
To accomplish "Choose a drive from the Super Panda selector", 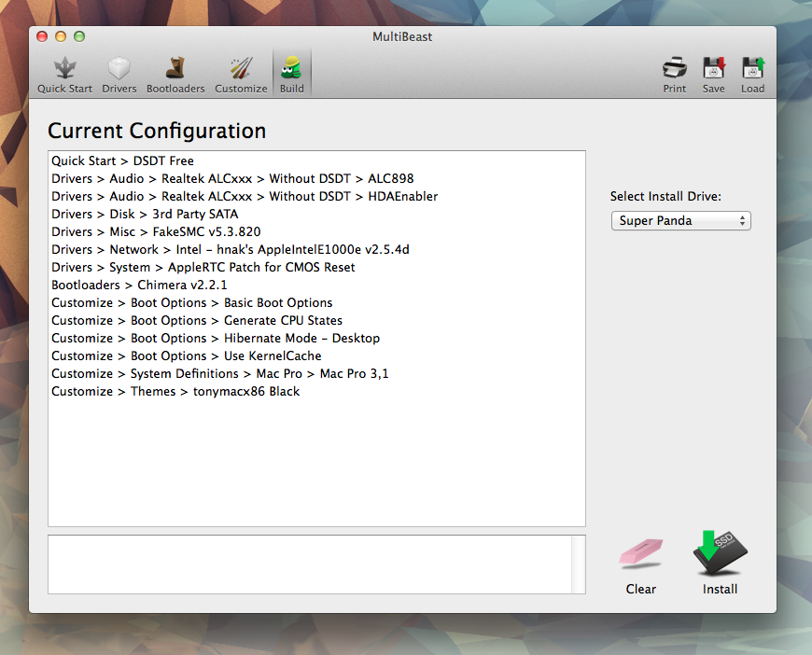I will coord(680,220).
